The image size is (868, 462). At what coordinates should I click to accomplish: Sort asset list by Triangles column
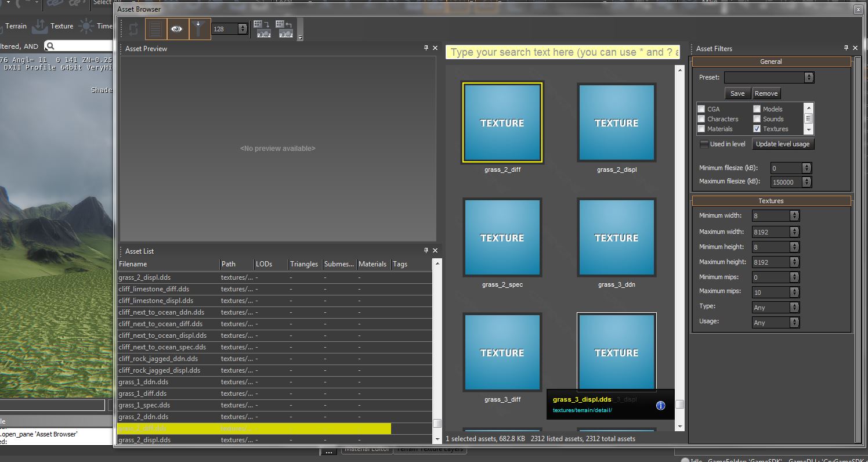pyautogui.click(x=305, y=264)
